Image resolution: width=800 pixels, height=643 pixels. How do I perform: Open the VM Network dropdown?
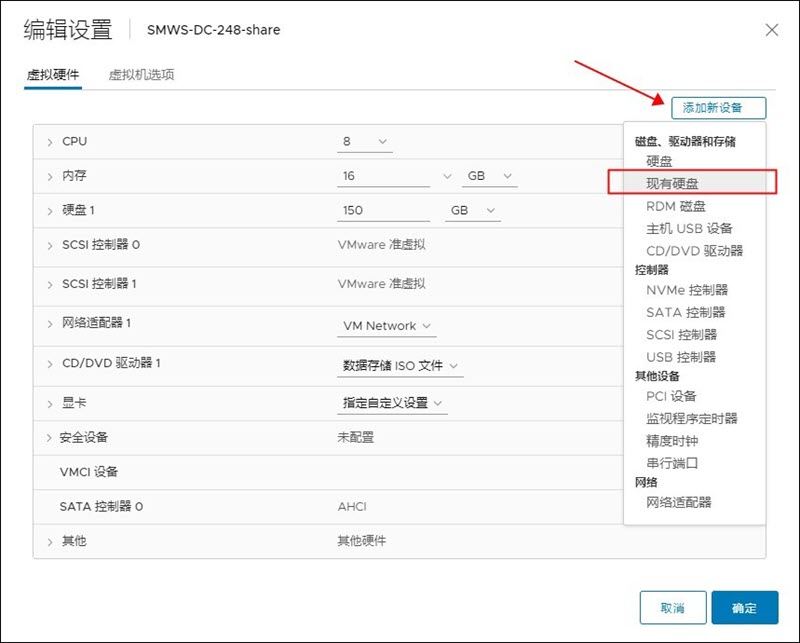pos(386,326)
